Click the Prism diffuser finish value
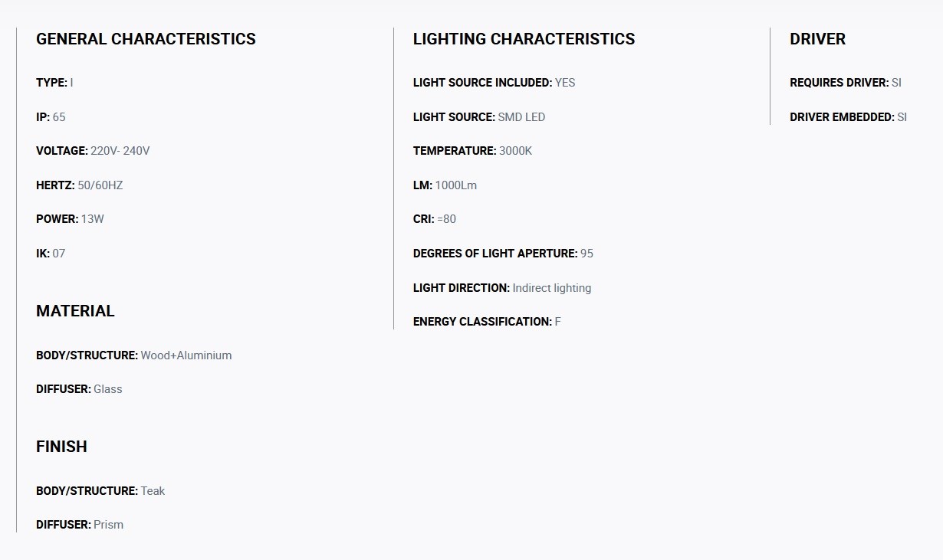 [x=108, y=525]
